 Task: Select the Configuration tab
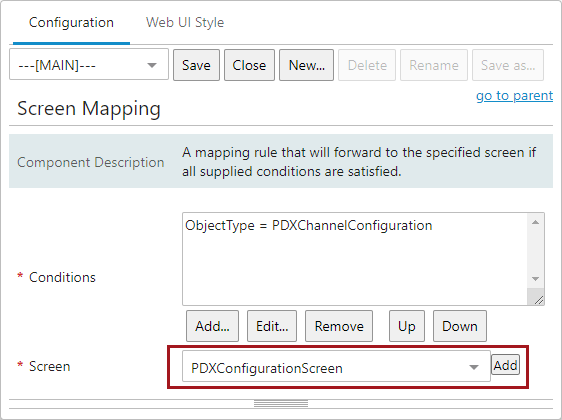71,23
